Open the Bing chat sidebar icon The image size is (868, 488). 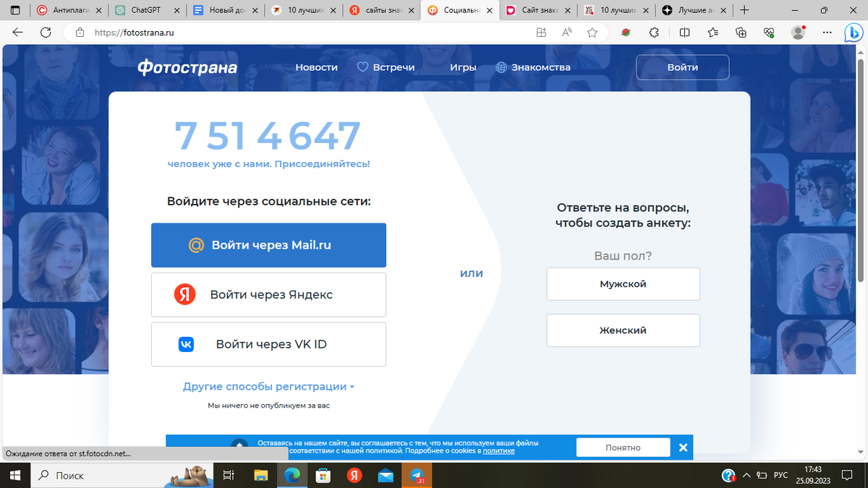(852, 33)
